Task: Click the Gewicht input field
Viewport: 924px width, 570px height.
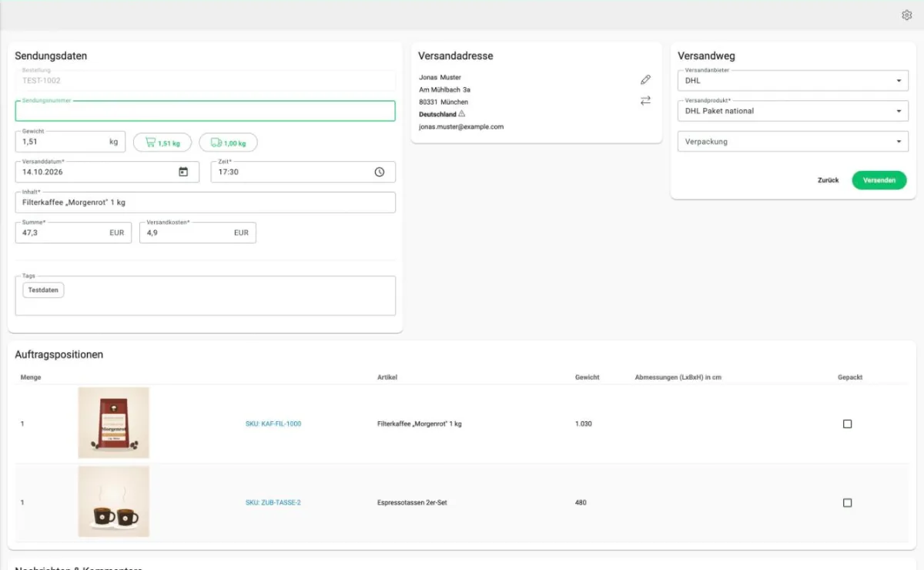Action: point(70,142)
